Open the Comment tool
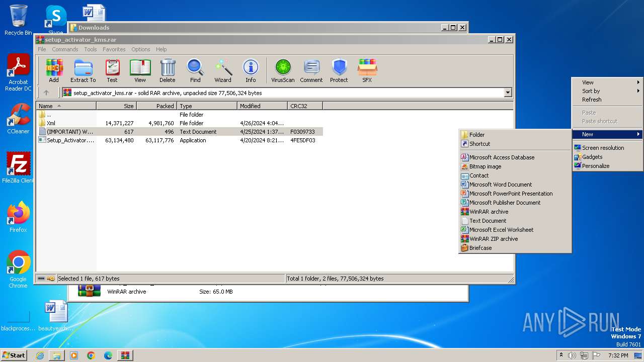This screenshot has height=362, width=644. tap(311, 70)
